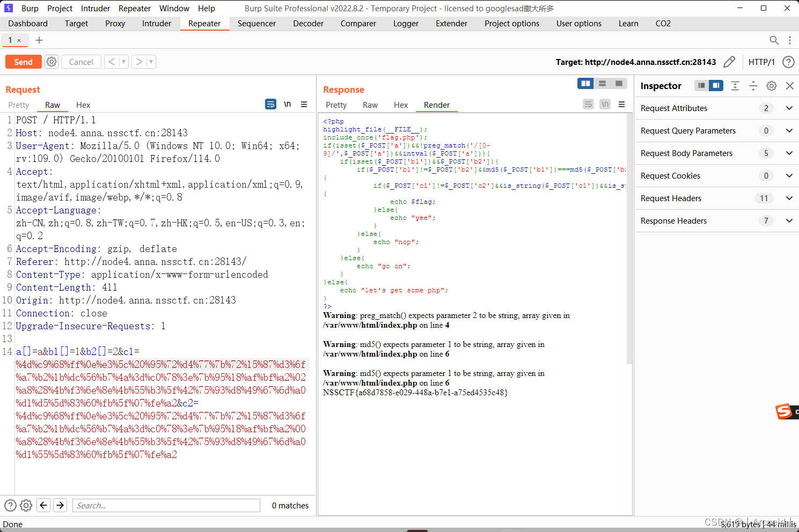Open the Logger tab
Image resolution: width=799 pixels, height=532 pixels.
406,24
